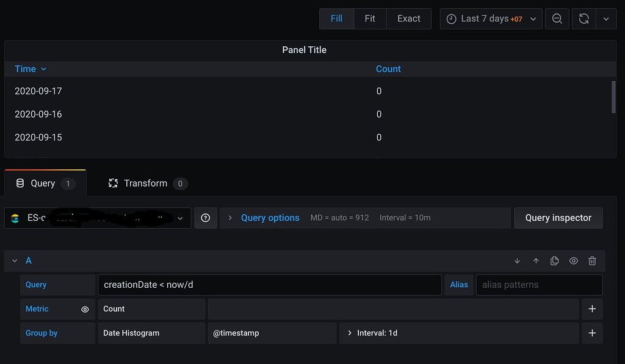The image size is (625, 364).
Task: Expand the Query options section
Action: pos(270,218)
